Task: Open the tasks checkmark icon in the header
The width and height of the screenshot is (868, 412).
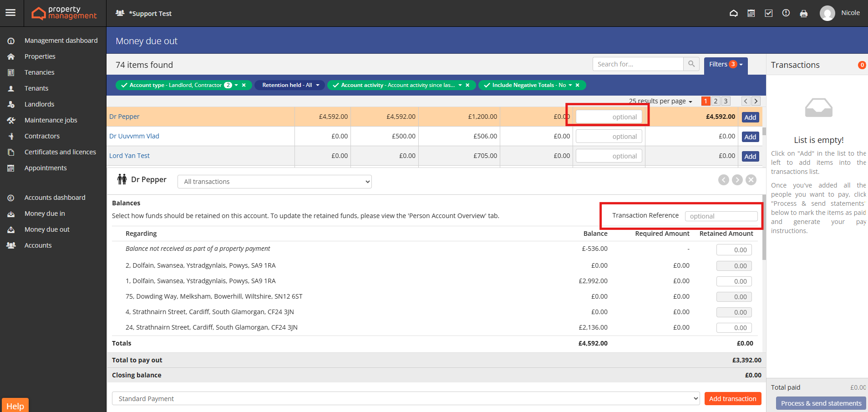Action: pos(769,13)
